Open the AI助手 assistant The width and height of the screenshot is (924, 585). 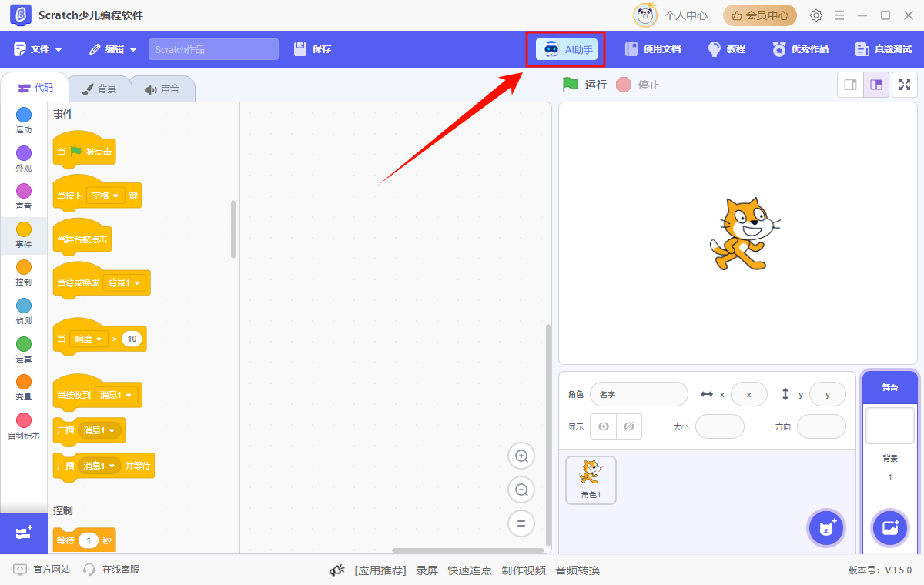click(x=566, y=48)
